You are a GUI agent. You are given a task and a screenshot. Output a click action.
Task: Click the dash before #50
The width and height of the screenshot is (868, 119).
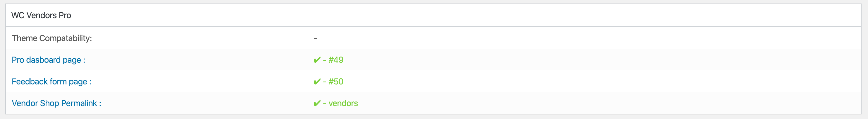(325, 81)
